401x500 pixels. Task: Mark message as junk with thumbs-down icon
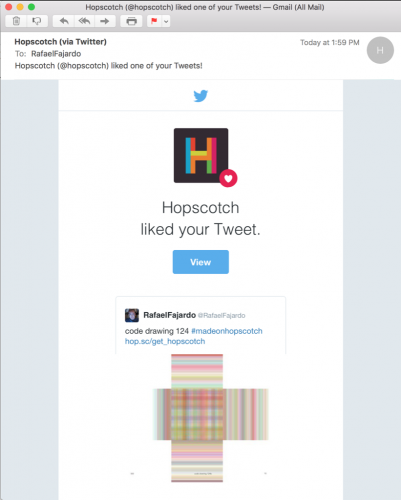(x=37, y=21)
